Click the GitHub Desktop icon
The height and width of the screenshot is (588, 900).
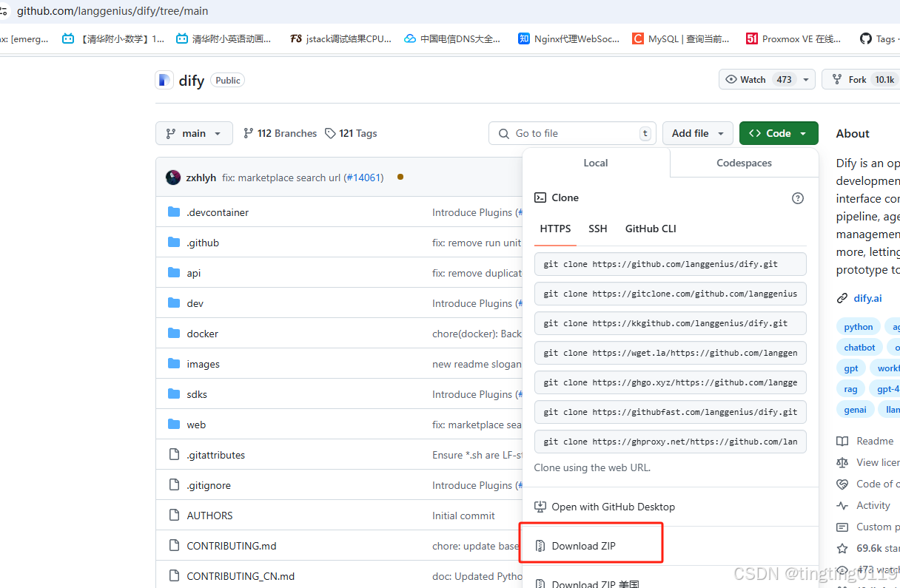point(540,507)
